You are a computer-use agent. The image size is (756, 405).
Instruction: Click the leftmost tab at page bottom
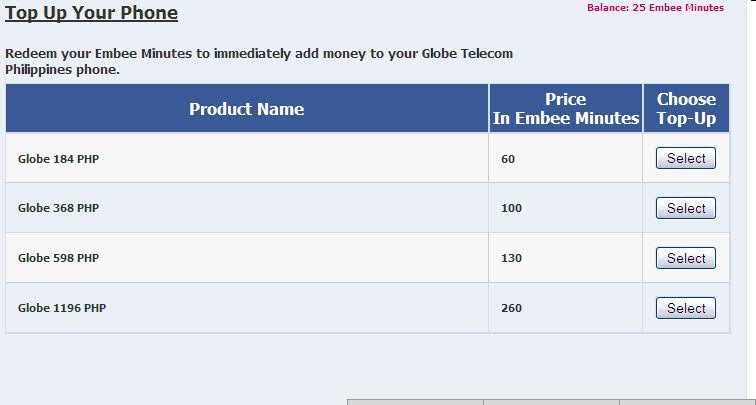click(x=415, y=402)
